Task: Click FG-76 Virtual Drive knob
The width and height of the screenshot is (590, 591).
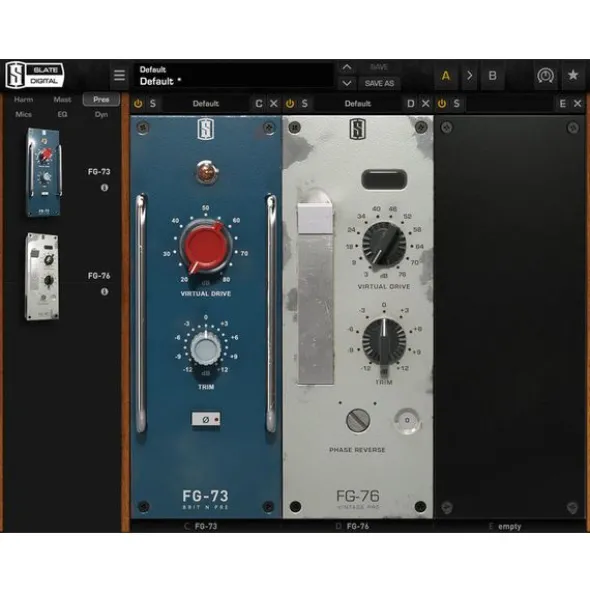Action: [x=384, y=244]
